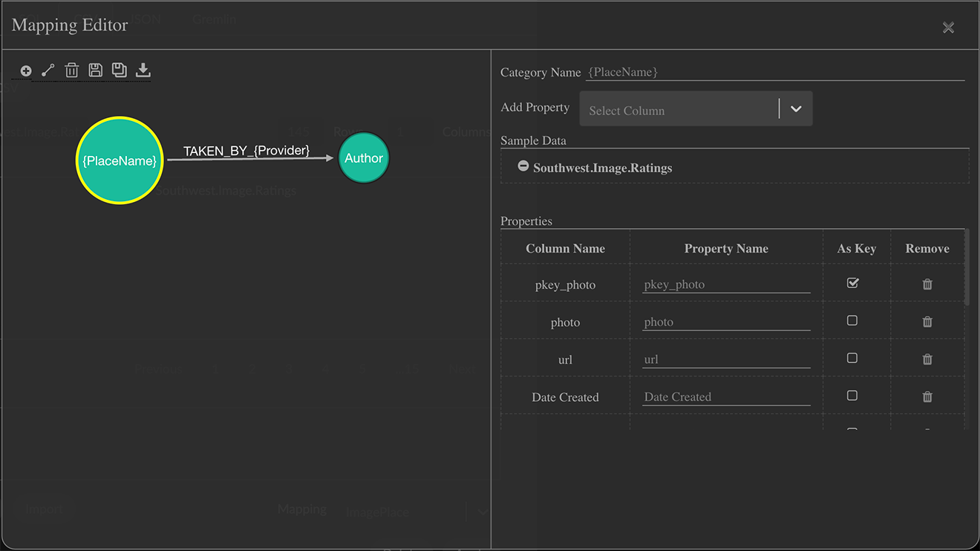Viewport: 980px width, 551px height.
Task: Save the mapping with floppy icon
Action: coord(95,71)
